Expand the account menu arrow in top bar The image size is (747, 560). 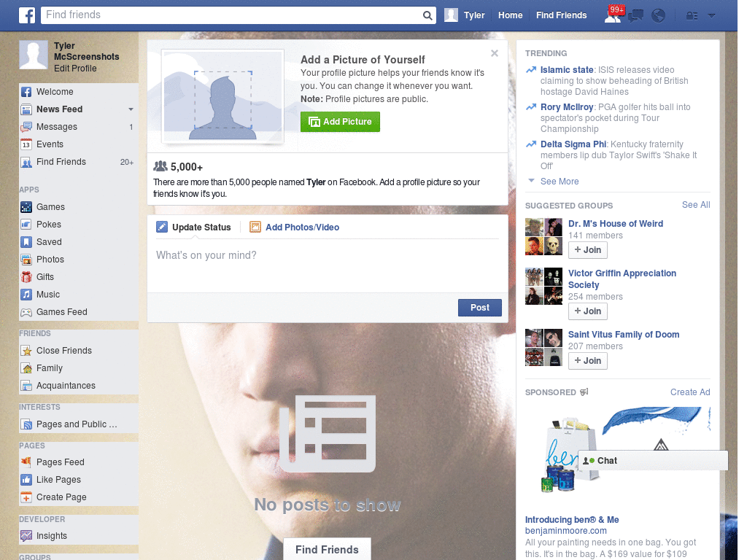(711, 16)
